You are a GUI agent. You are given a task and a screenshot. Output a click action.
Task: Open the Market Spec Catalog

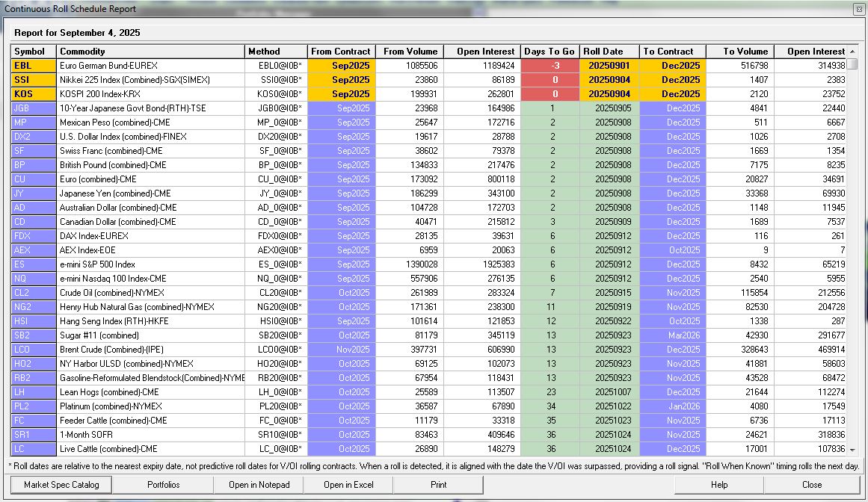[61, 484]
